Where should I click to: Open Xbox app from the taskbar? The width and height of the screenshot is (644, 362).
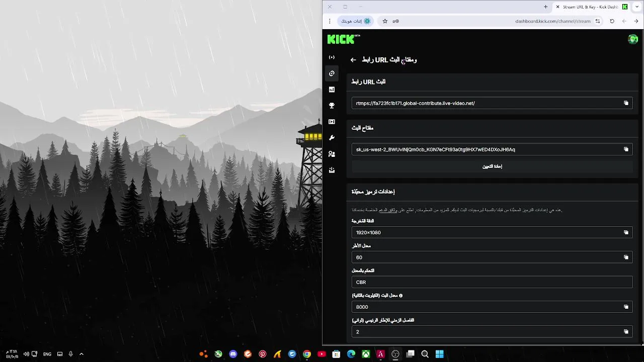point(366,354)
